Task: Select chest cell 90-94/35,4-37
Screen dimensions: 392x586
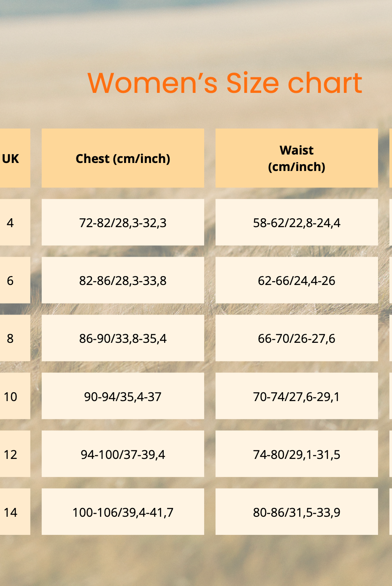Action: (123, 396)
